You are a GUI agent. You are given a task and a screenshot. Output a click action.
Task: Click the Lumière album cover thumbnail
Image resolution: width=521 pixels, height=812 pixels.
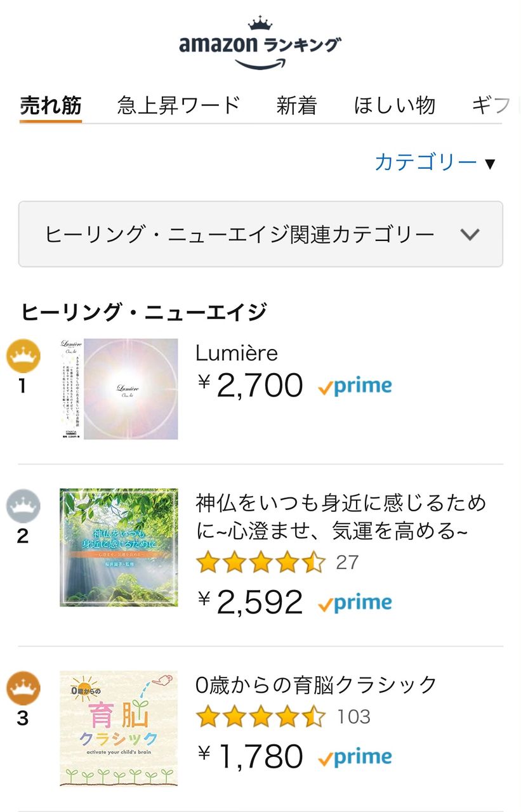pyautogui.click(x=119, y=389)
